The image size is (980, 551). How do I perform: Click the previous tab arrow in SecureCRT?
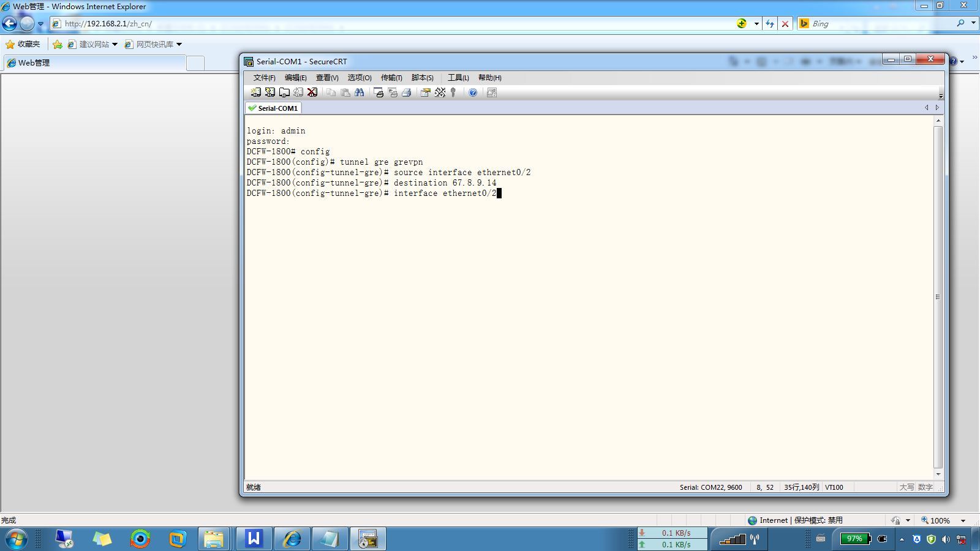click(926, 108)
